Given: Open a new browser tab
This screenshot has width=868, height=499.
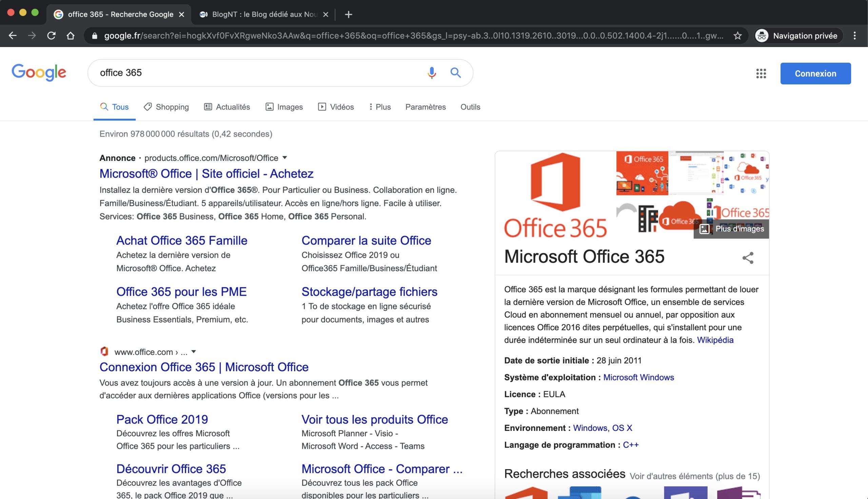Looking at the screenshot, I should tap(349, 14).
